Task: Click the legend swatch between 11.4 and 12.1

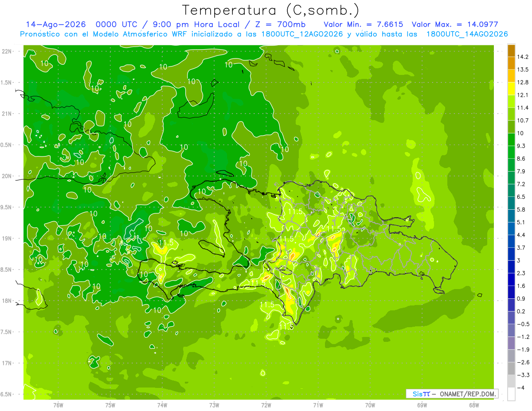Action: coord(511,101)
